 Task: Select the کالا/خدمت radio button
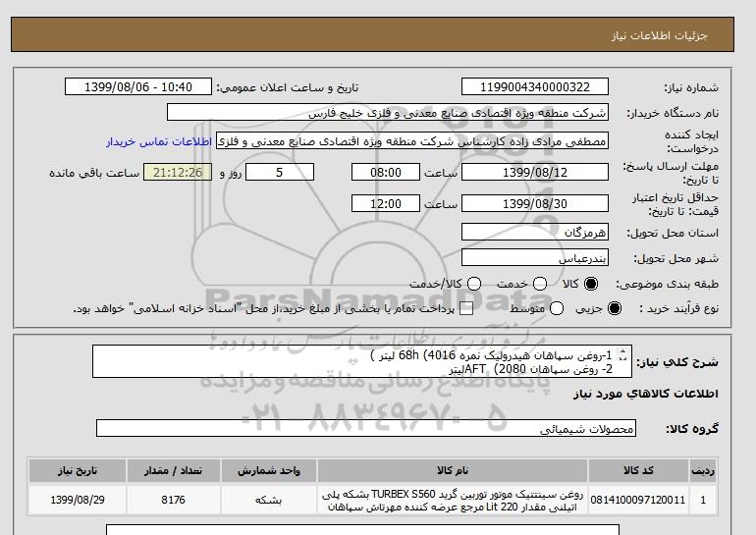(474, 284)
